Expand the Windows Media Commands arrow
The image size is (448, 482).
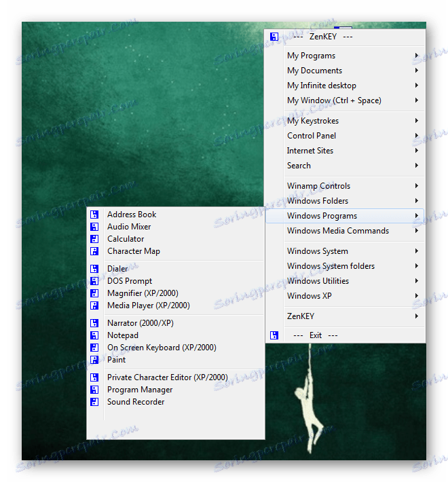click(417, 231)
